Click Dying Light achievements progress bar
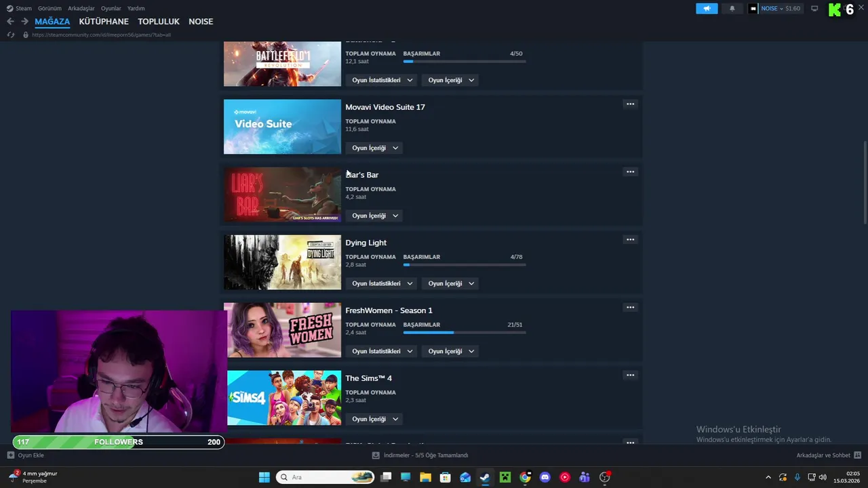 (465, 264)
